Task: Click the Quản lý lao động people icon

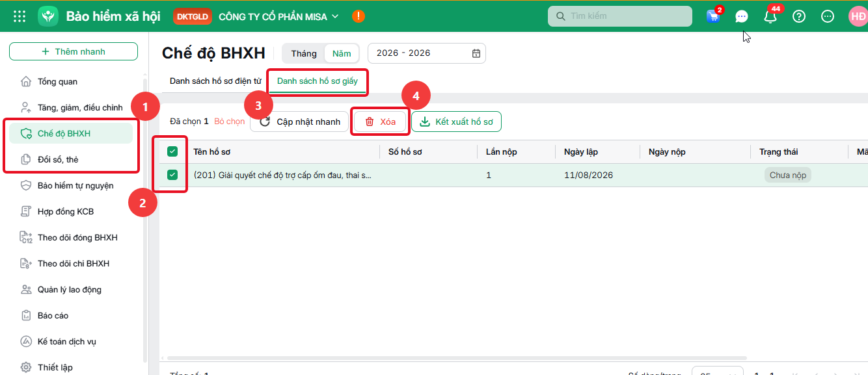Action: (x=26, y=289)
